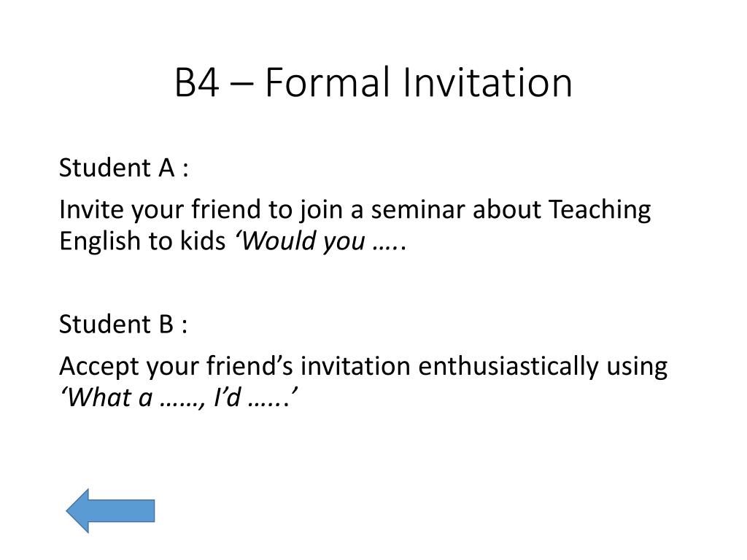The image size is (747, 560).
Task: Click the word 'using' at line end
Action: [x=637, y=367]
